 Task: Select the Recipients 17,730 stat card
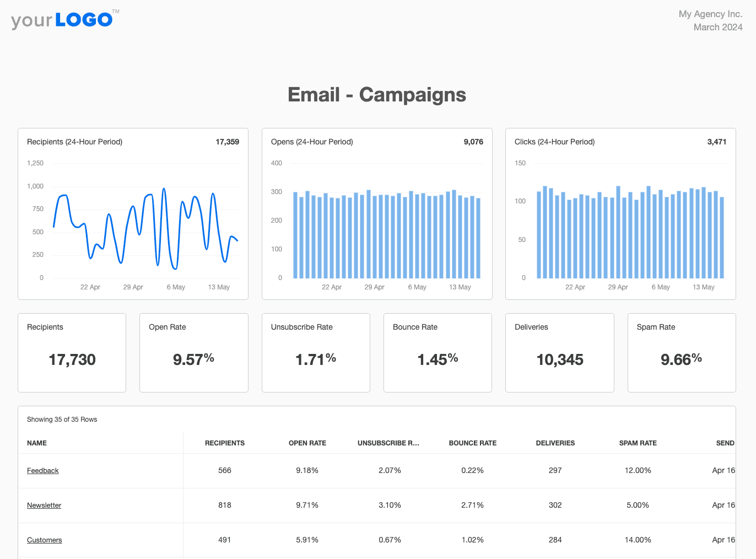[72, 353]
